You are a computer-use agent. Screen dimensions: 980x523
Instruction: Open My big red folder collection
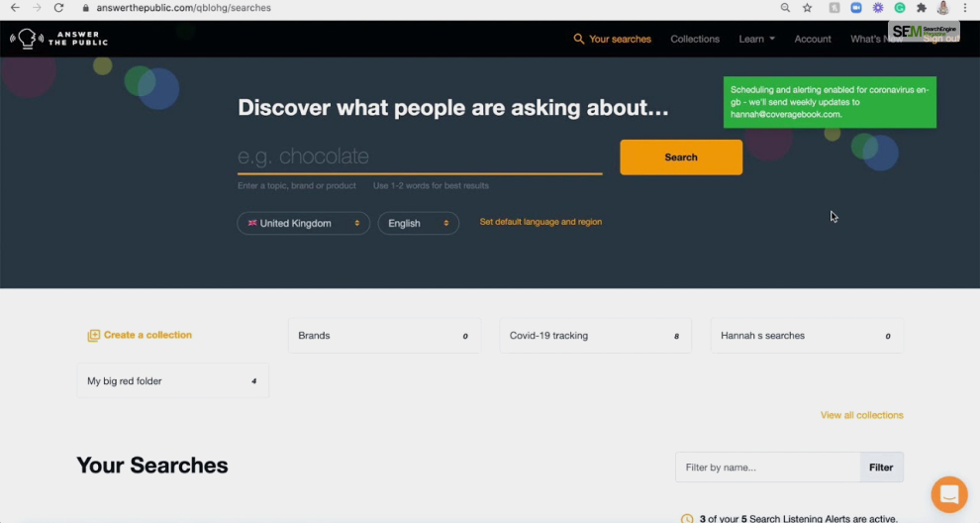point(173,380)
